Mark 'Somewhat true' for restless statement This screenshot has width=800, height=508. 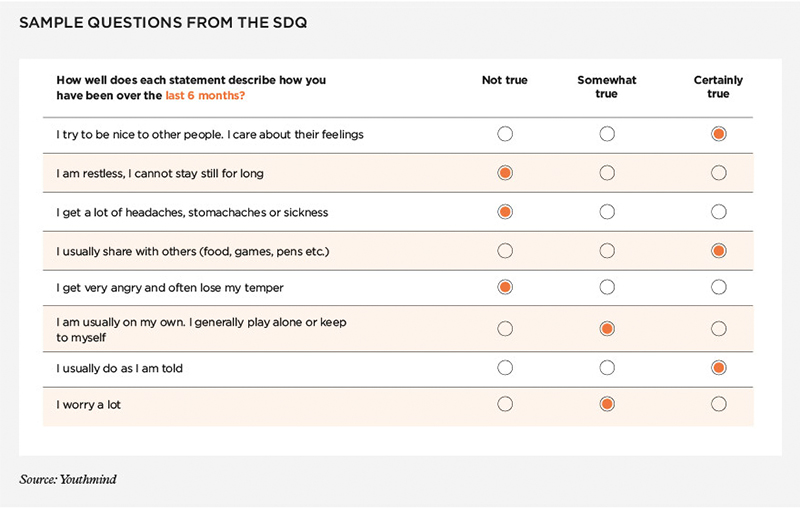607,173
